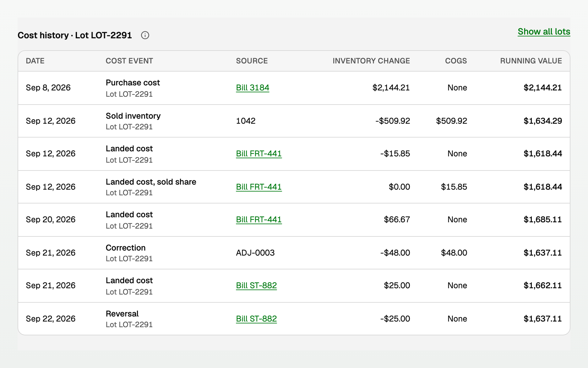Screen dimensions: 588x368
Task: Click source value 1042
Action: point(246,121)
